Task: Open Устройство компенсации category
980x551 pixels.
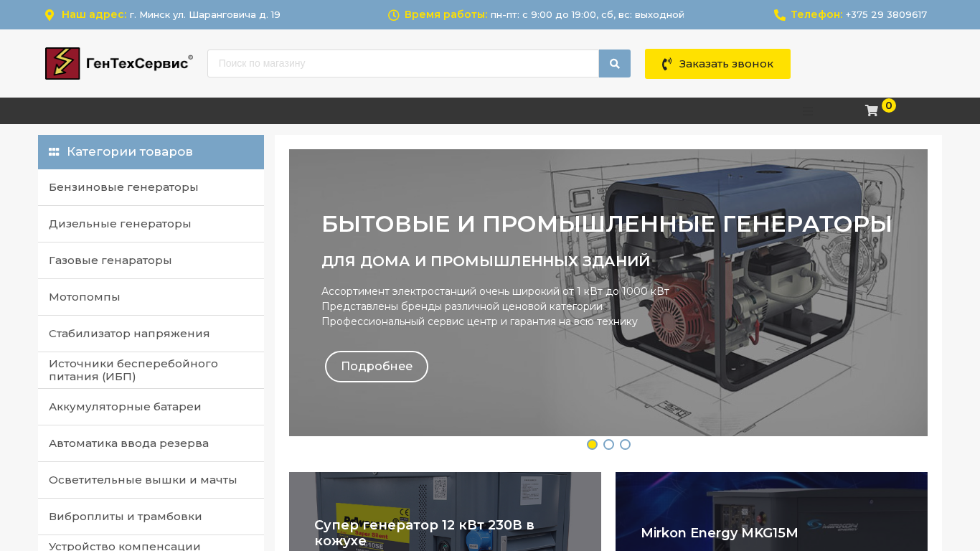Action: point(151,544)
